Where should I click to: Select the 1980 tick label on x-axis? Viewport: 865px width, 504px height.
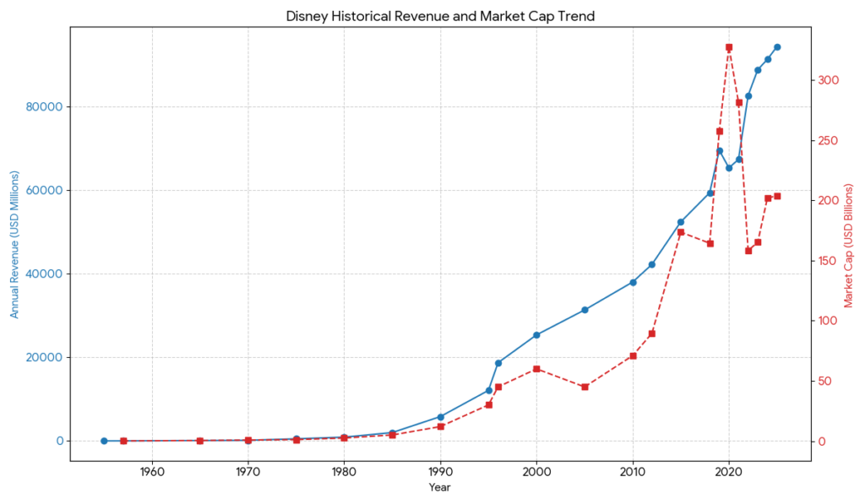tap(343, 470)
